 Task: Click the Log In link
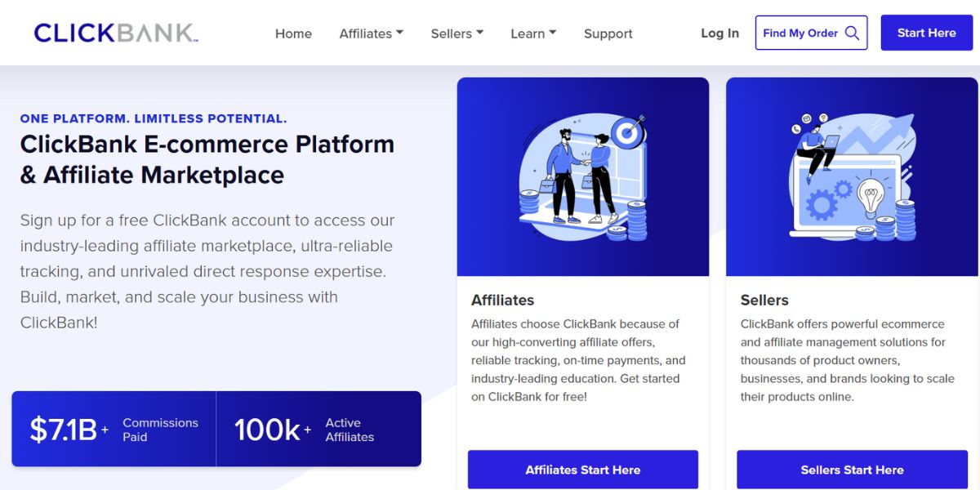tap(719, 33)
